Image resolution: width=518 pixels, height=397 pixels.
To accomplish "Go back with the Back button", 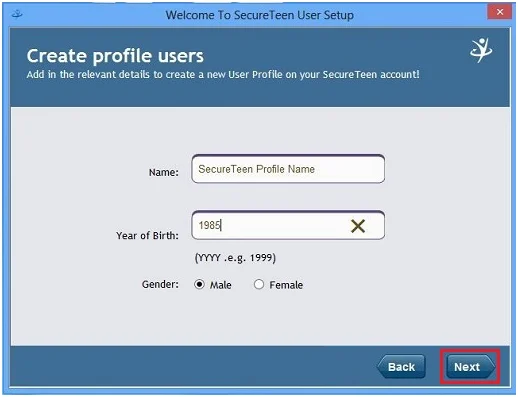I will (401, 367).
